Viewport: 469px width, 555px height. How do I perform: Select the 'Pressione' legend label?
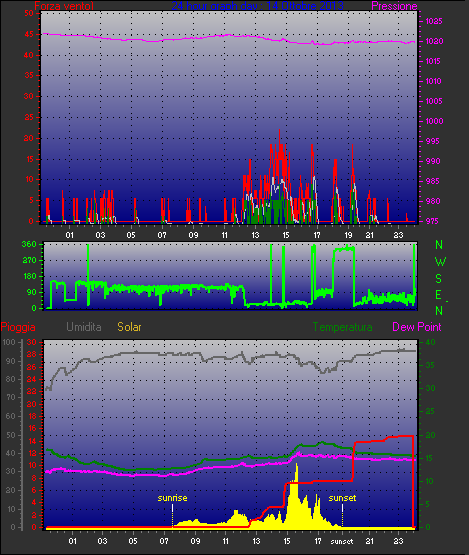point(394,6)
